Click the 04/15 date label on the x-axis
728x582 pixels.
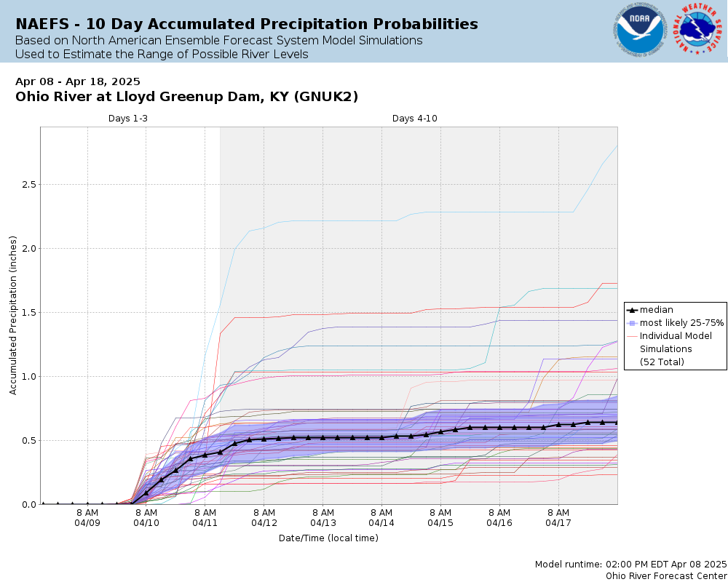click(x=440, y=523)
